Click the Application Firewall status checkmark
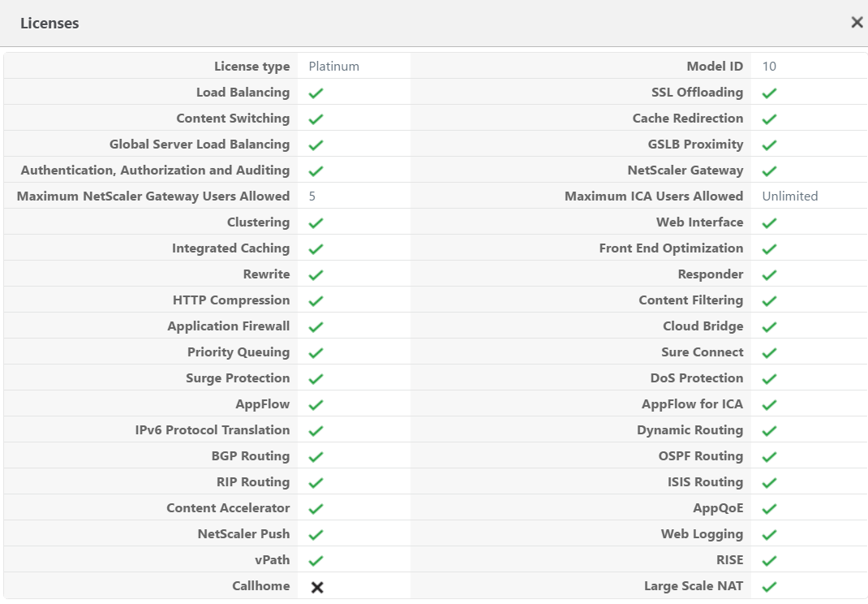The image size is (868, 604). (x=316, y=327)
